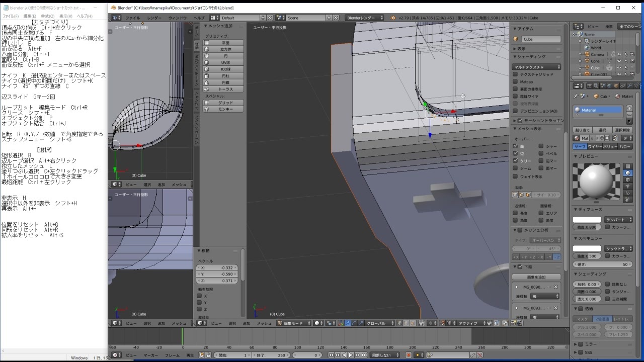Click the red record auto-keyframe button
The image size is (644, 362).
408,355
